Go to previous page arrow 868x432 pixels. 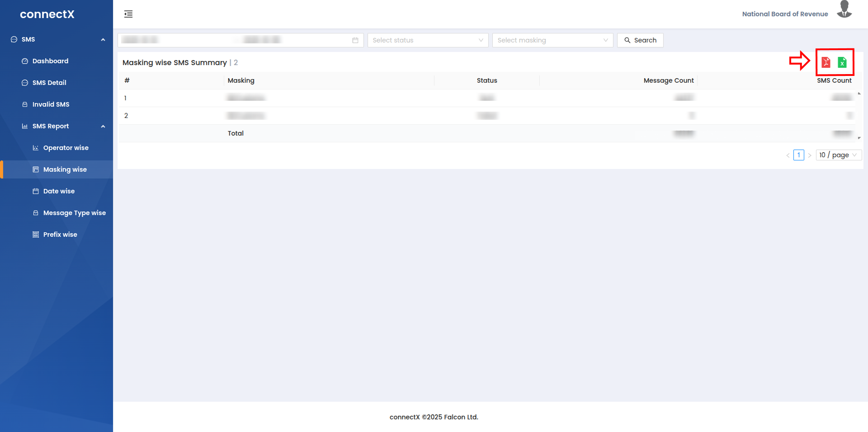[788, 155]
